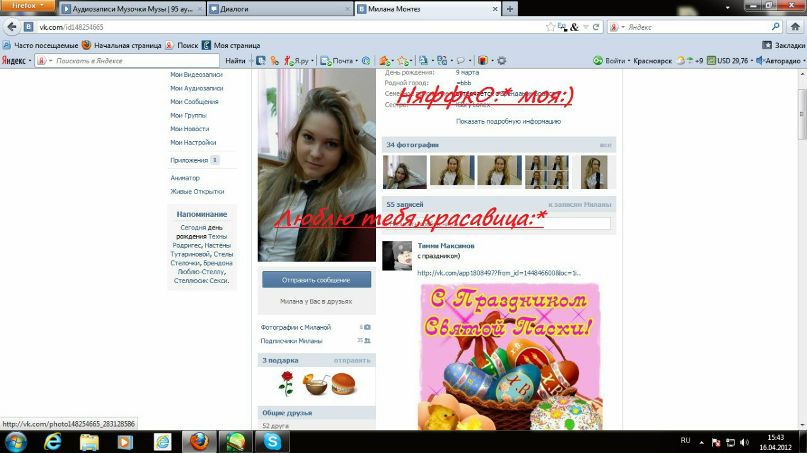807x453 pixels.
Task: Click the network tray icon
Action: pos(730,442)
